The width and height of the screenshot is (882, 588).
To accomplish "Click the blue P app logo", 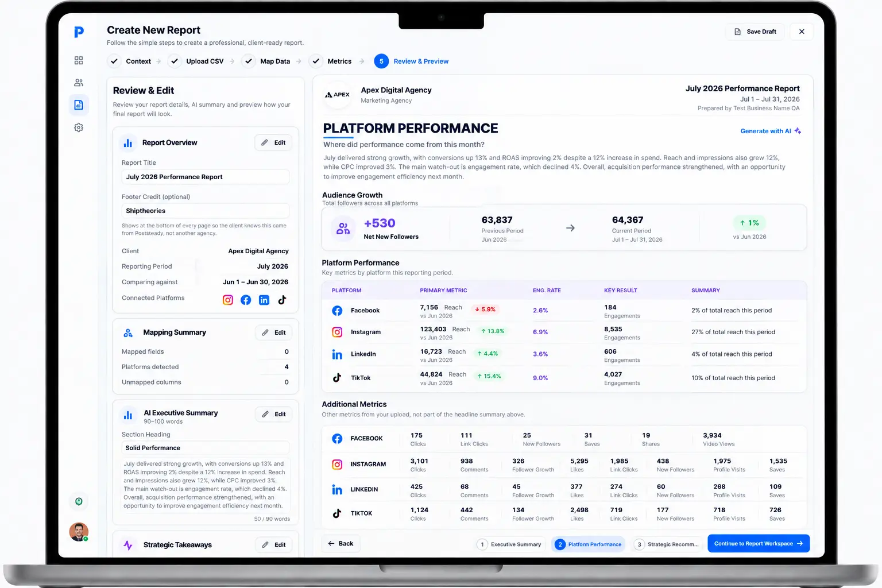I will 79,32.
